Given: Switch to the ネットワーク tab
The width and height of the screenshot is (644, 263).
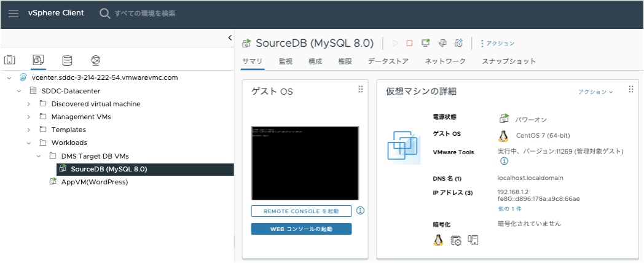Looking at the screenshot, I should (446, 61).
